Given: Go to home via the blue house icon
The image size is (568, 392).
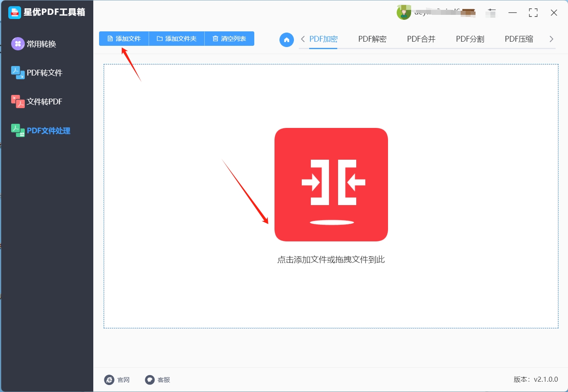Looking at the screenshot, I should pos(286,40).
